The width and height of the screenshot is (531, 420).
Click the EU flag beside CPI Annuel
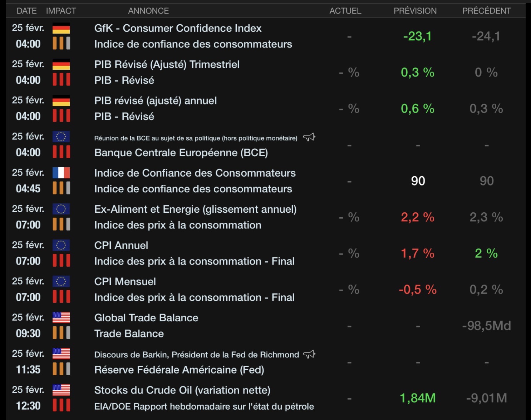tap(61, 245)
